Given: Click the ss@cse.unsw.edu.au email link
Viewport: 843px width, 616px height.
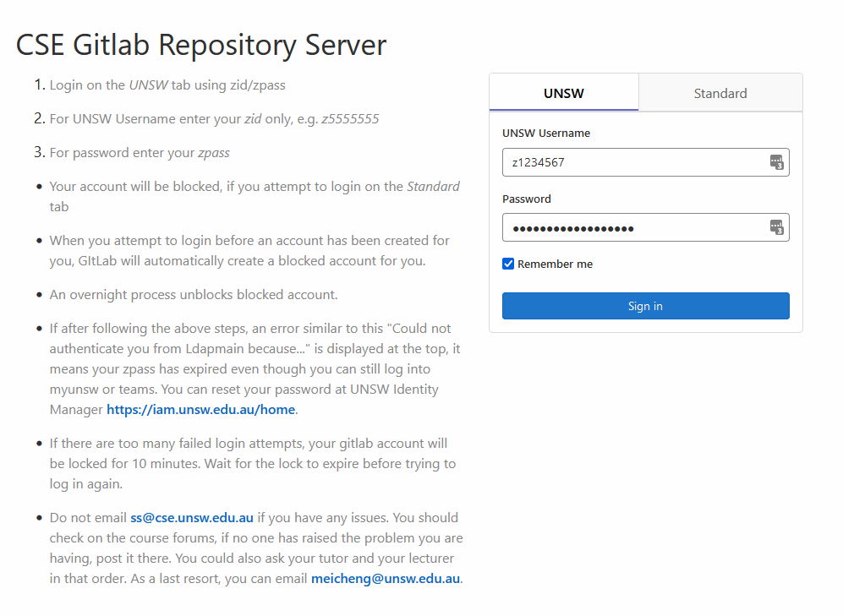Looking at the screenshot, I should pos(192,518).
